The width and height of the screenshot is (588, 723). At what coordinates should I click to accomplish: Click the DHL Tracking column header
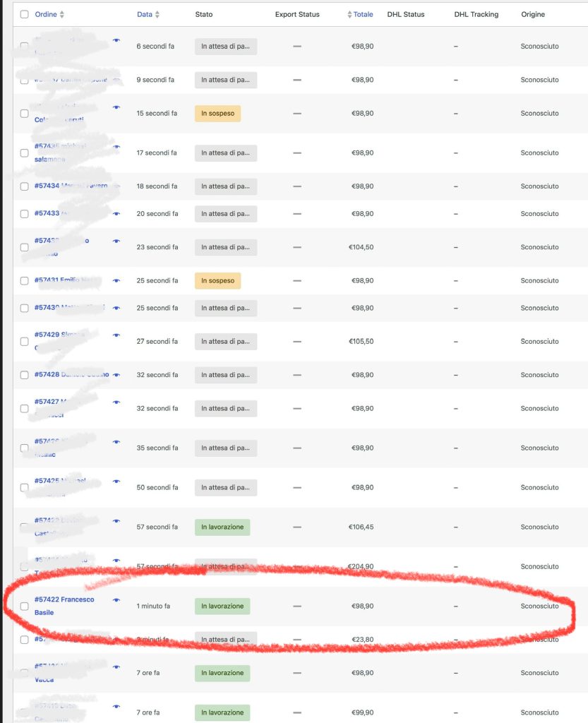point(476,14)
